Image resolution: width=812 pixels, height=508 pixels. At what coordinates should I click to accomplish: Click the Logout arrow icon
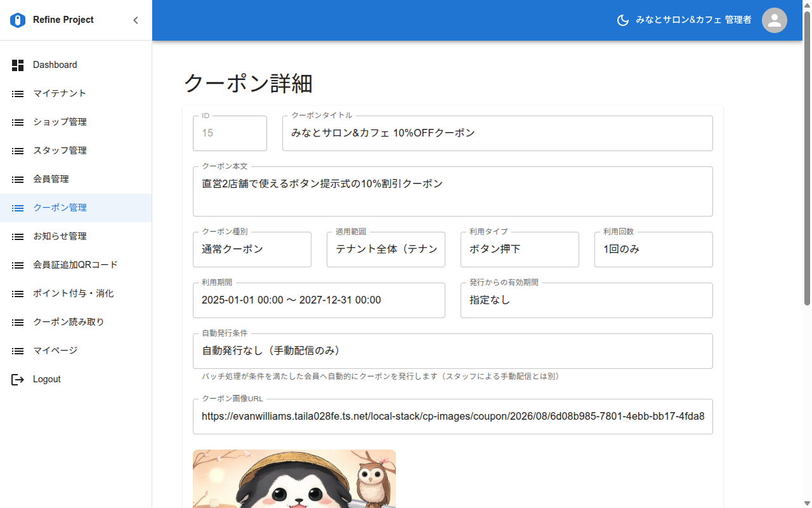18,379
